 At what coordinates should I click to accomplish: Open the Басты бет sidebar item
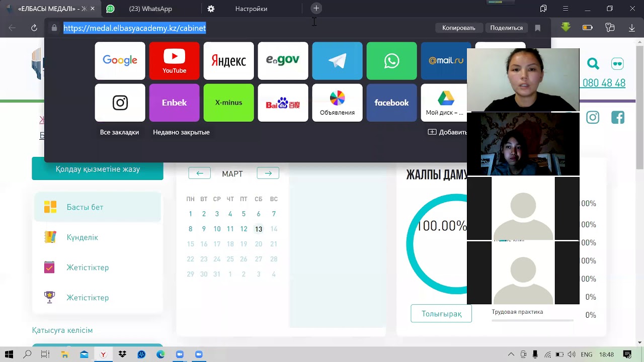98,207
